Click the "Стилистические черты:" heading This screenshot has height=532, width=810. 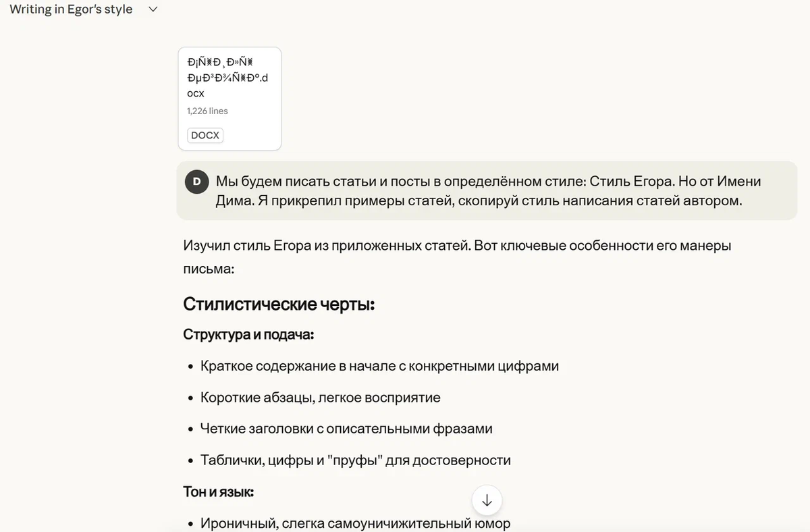[x=278, y=304]
